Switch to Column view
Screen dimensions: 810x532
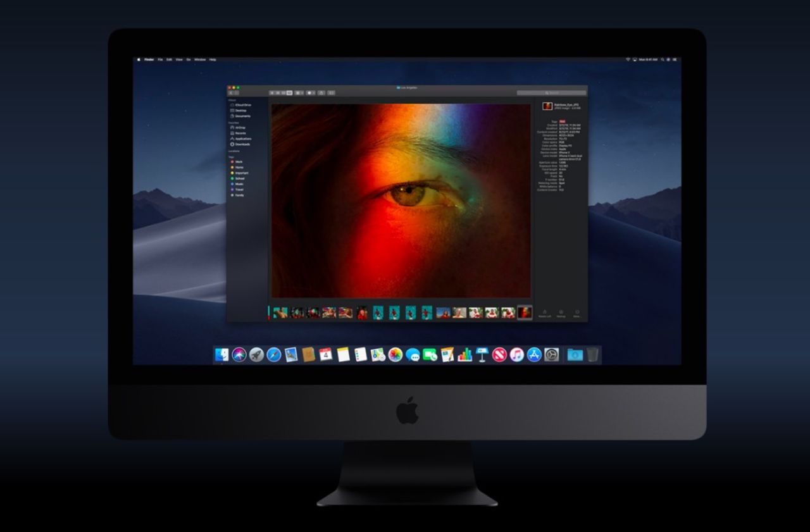click(x=282, y=92)
